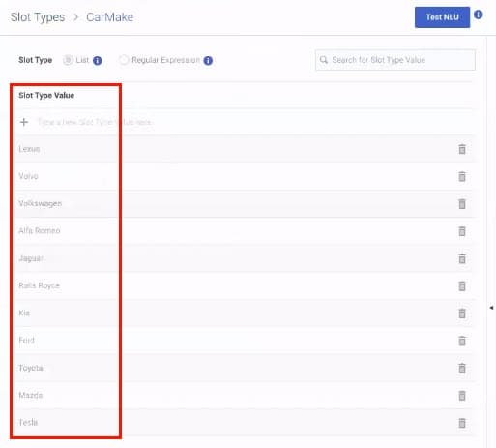Viewport: 496px width, 448px height.
Task: Select the Jaguar value text
Action: click(x=31, y=258)
